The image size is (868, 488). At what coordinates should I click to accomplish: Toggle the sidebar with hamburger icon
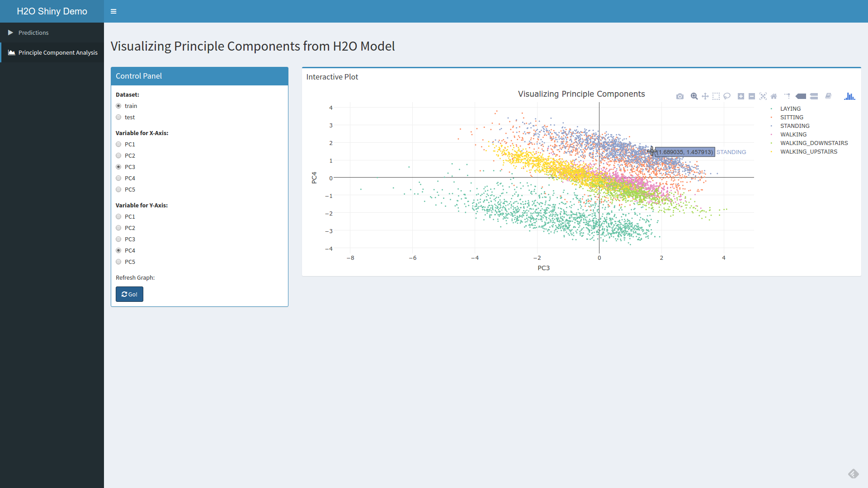[113, 11]
